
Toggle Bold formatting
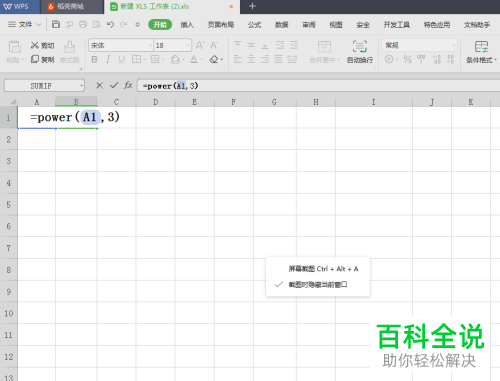[x=94, y=59]
